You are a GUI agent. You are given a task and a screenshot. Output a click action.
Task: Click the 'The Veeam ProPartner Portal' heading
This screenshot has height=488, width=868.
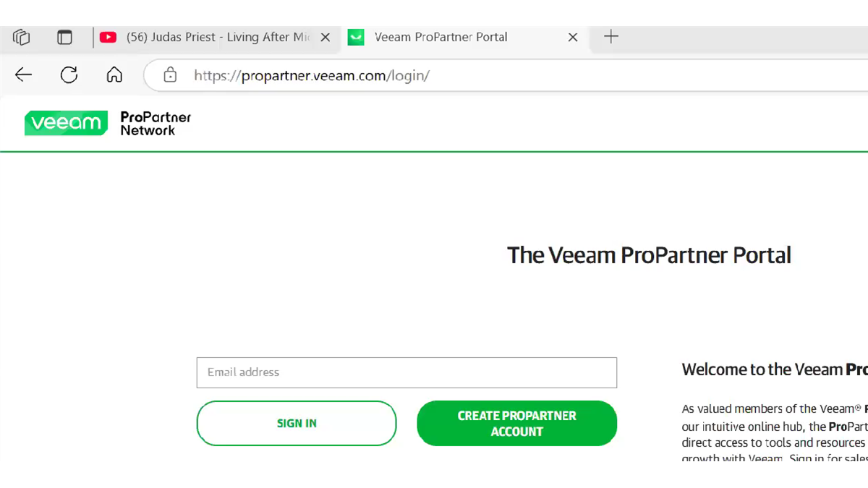click(x=649, y=255)
